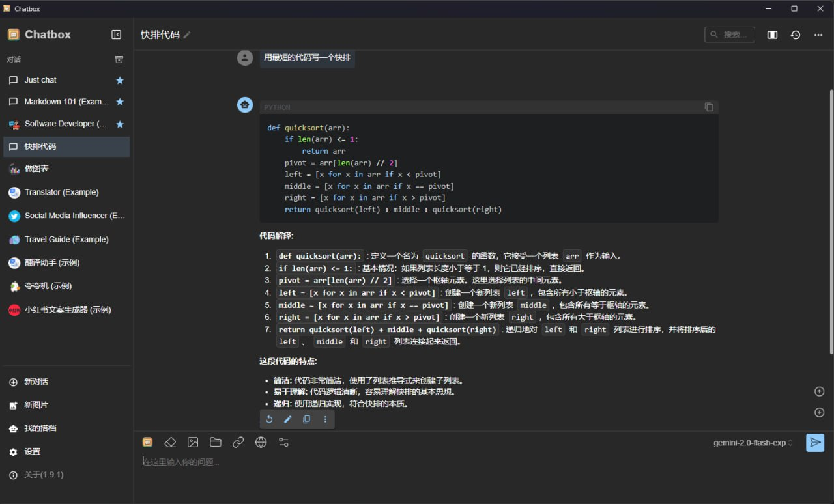Select the Travel Guide (Example) conversation

pyautogui.click(x=66, y=240)
